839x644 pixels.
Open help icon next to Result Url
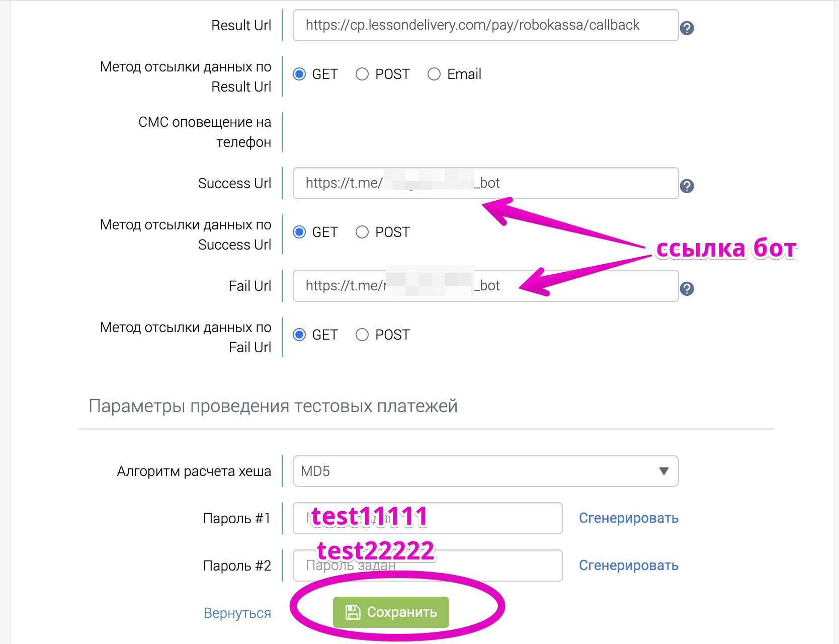(x=687, y=28)
